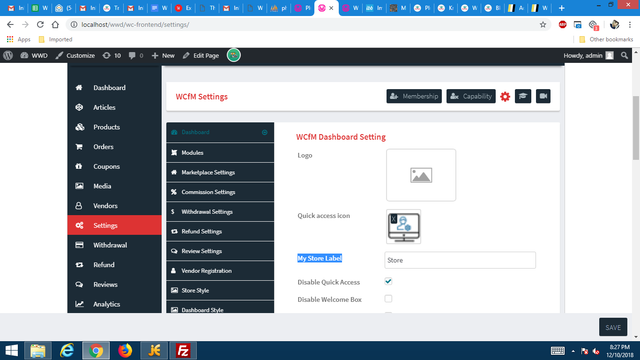Open the Imported bookmarks folder

pyautogui.click(x=56, y=40)
